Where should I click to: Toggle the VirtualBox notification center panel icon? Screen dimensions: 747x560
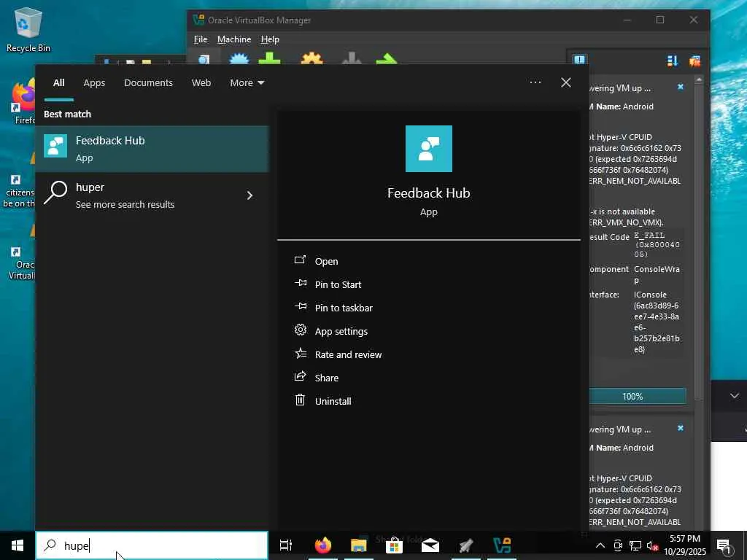click(579, 60)
